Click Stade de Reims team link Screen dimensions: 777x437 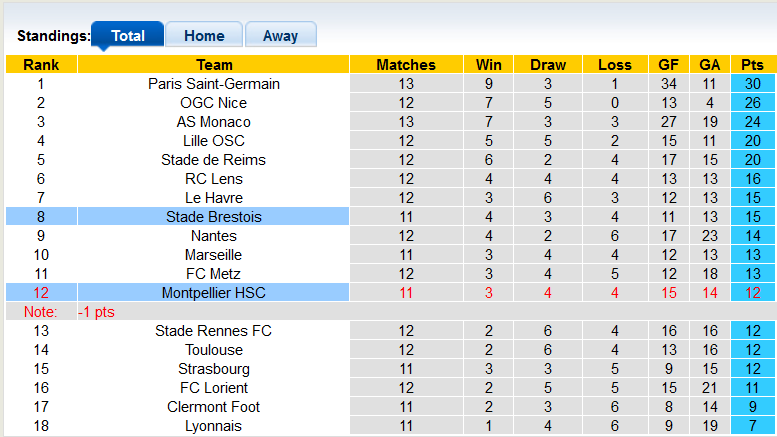click(x=214, y=160)
